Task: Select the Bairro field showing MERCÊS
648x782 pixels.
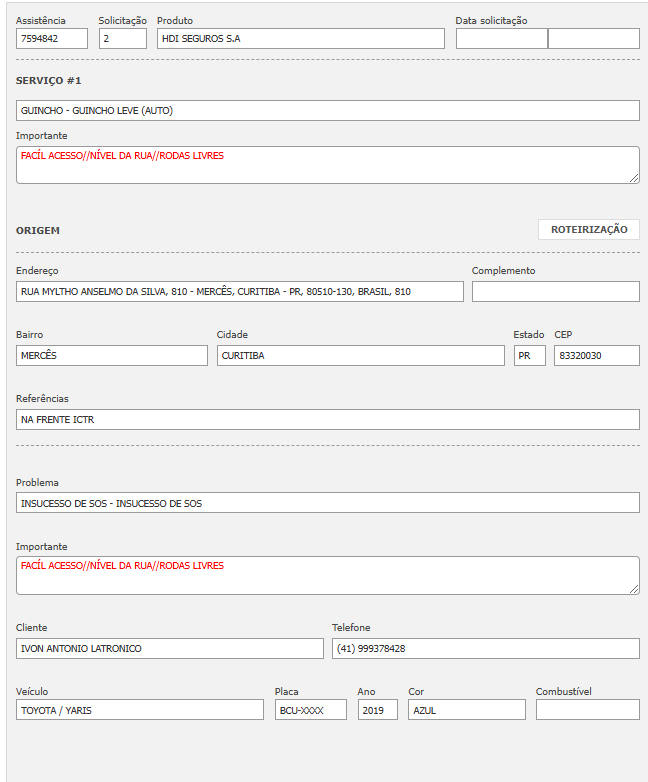Action: (x=112, y=356)
